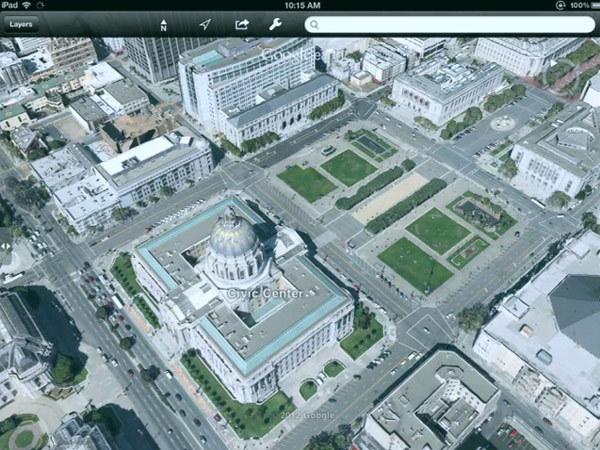Tap the North compass icon
The width and height of the screenshot is (600, 450).
[x=164, y=24]
